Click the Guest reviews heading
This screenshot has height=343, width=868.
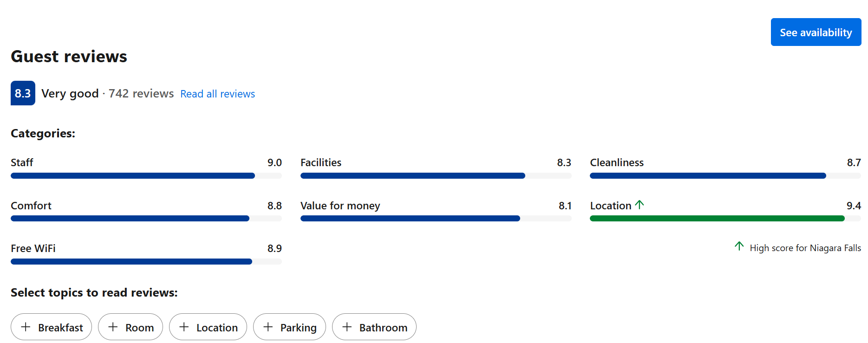point(69,57)
